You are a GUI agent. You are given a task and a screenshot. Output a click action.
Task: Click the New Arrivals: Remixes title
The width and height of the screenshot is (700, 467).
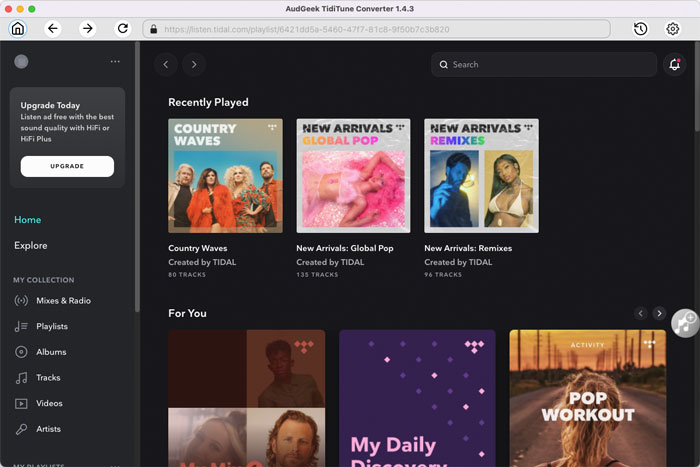coord(468,248)
